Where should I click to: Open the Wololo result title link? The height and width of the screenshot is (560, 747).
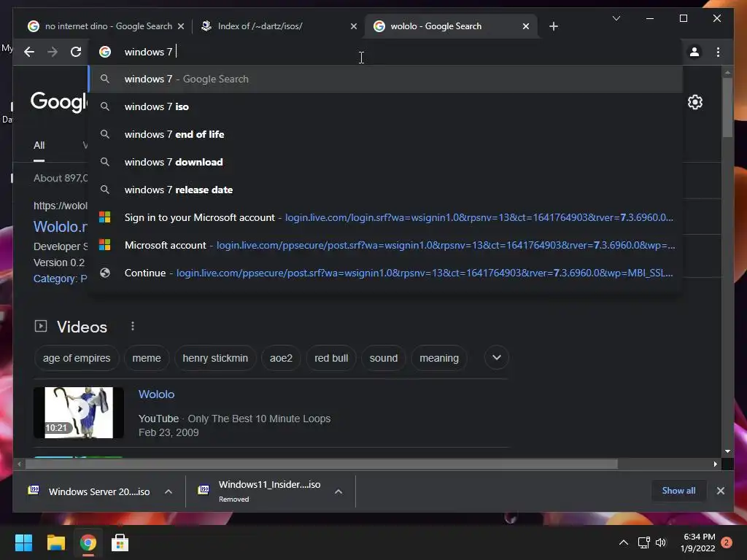pyautogui.click(x=60, y=227)
